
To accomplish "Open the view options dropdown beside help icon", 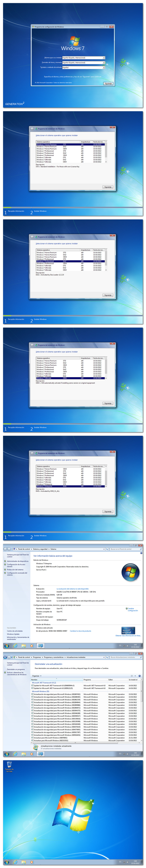I will click(136, 676).
